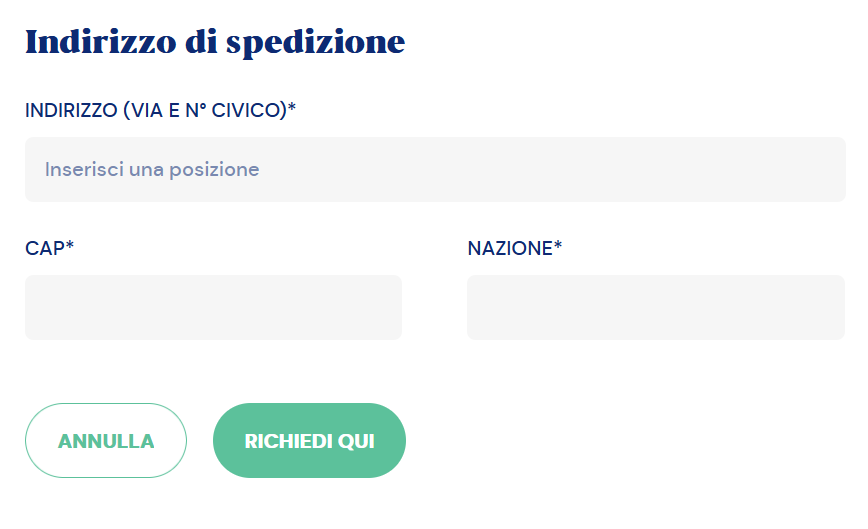
Task: Click the "Indirizzo di spedizione" heading
Action: [x=215, y=42]
